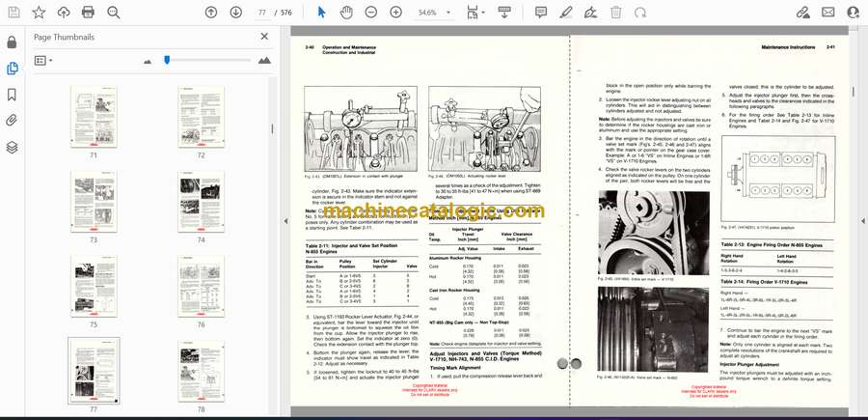The height and width of the screenshot is (420, 868).
Task: Click the Save file icon
Action: 14,13
